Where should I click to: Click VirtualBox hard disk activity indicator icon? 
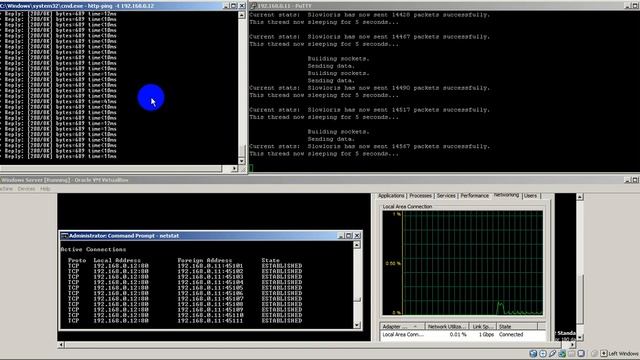(x=533, y=353)
